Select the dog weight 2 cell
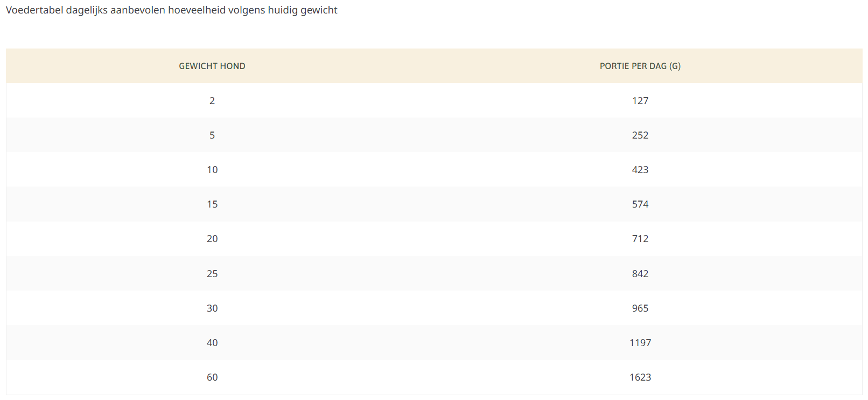868x400 pixels. [x=212, y=101]
